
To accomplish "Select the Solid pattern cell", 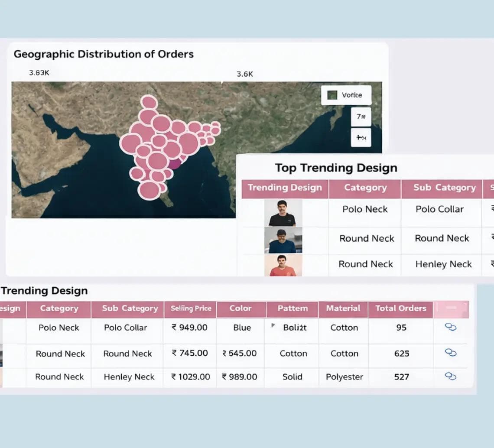I will click(x=292, y=377).
